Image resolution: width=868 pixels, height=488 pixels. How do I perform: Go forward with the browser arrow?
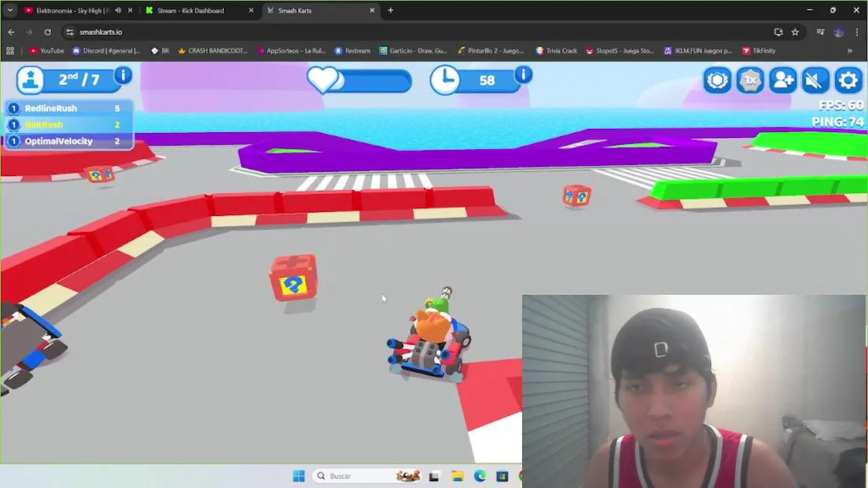[29, 32]
